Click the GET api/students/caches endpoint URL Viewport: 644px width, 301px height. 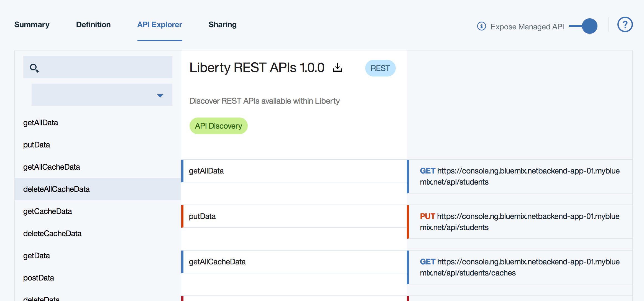(x=520, y=267)
